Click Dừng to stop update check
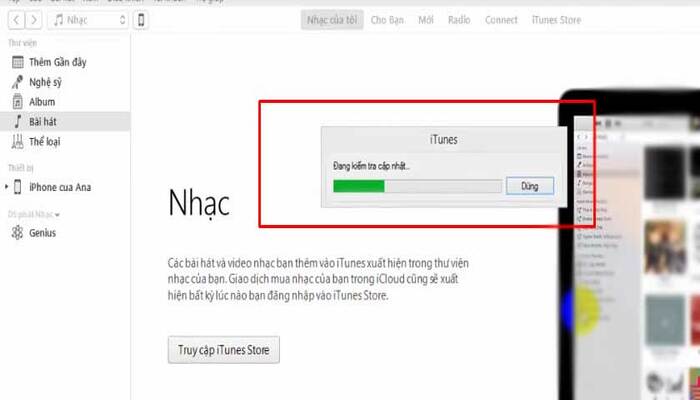Image resolution: width=700 pixels, height=400 pixels. 530,186
